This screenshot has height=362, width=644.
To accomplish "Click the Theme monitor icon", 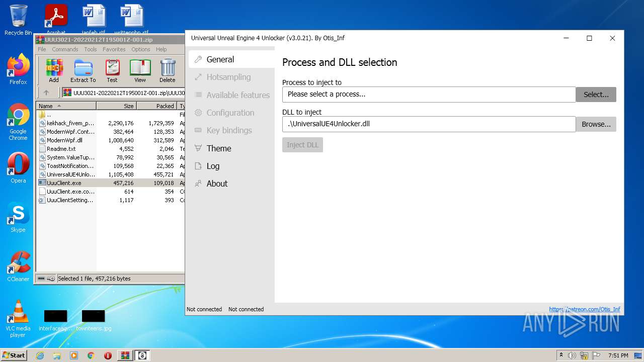I will [x=198, y=148].
